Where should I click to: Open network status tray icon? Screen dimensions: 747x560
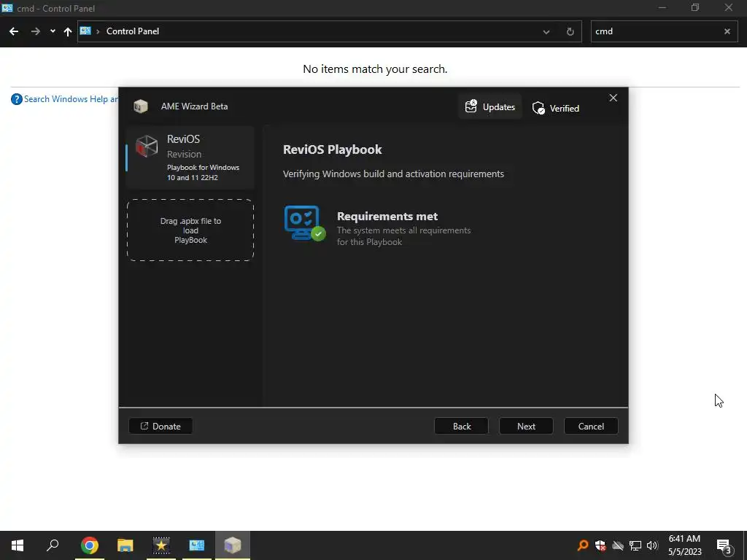pyautogui.click(x=635, y=545)
